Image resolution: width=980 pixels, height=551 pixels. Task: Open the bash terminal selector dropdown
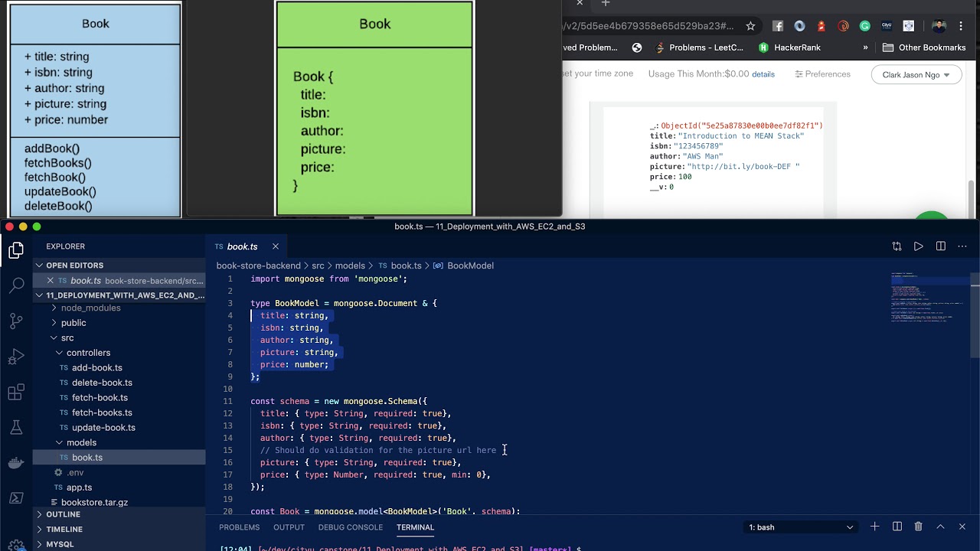pos(800,527)
